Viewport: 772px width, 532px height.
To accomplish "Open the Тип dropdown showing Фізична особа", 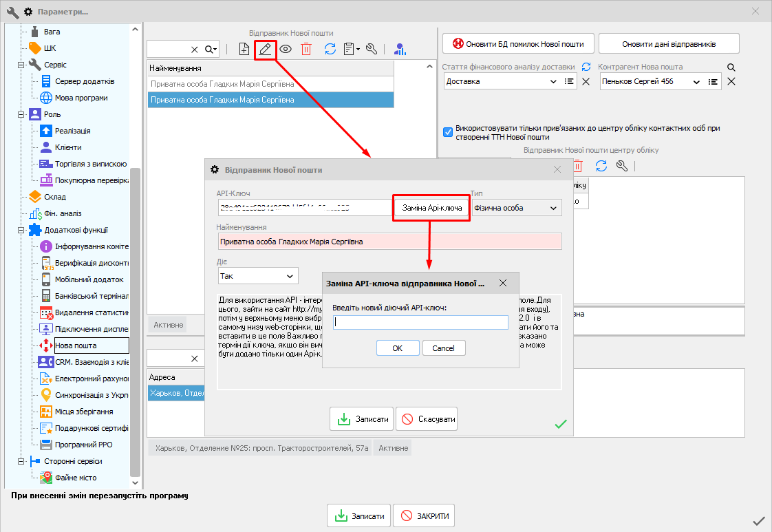I will tap(516, 208).
